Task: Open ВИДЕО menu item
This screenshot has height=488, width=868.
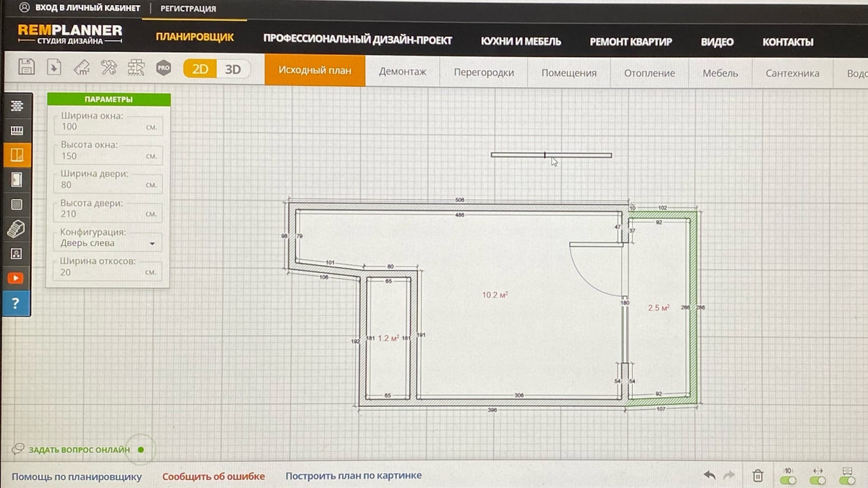Action: (x=717, y=42)
